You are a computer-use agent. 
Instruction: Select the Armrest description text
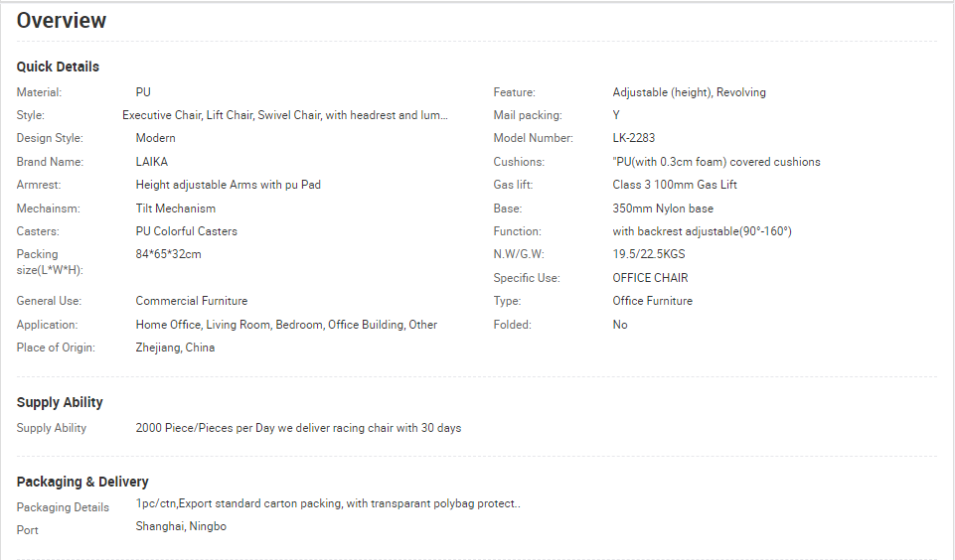tap(228, 185)
